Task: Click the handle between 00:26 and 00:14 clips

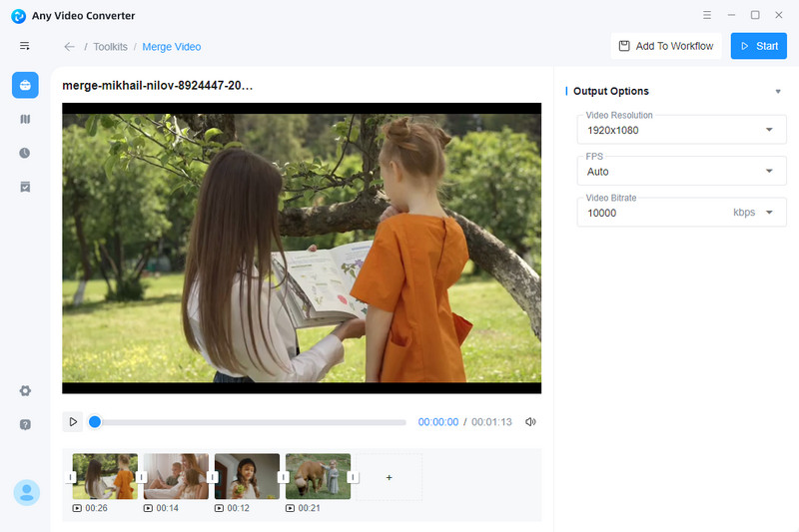Action: pos(141,477)
